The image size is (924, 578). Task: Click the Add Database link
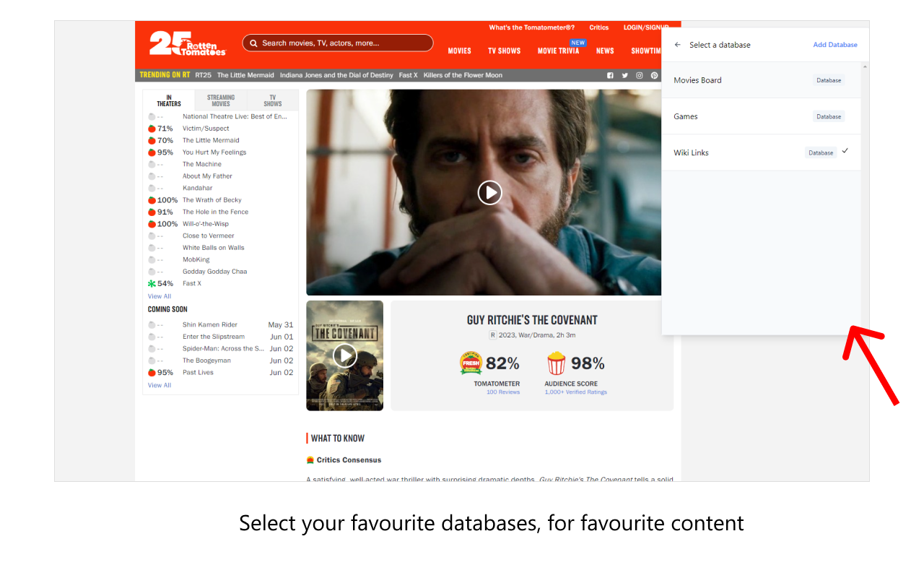835,45
